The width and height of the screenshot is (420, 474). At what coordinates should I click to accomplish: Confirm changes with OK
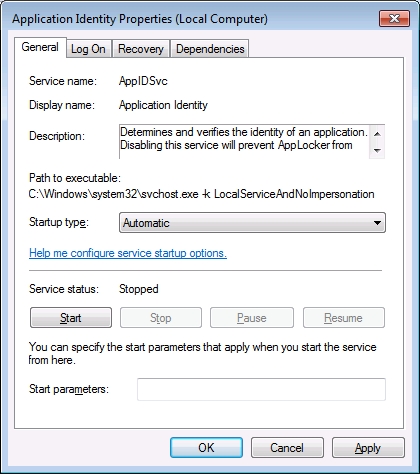206,447
